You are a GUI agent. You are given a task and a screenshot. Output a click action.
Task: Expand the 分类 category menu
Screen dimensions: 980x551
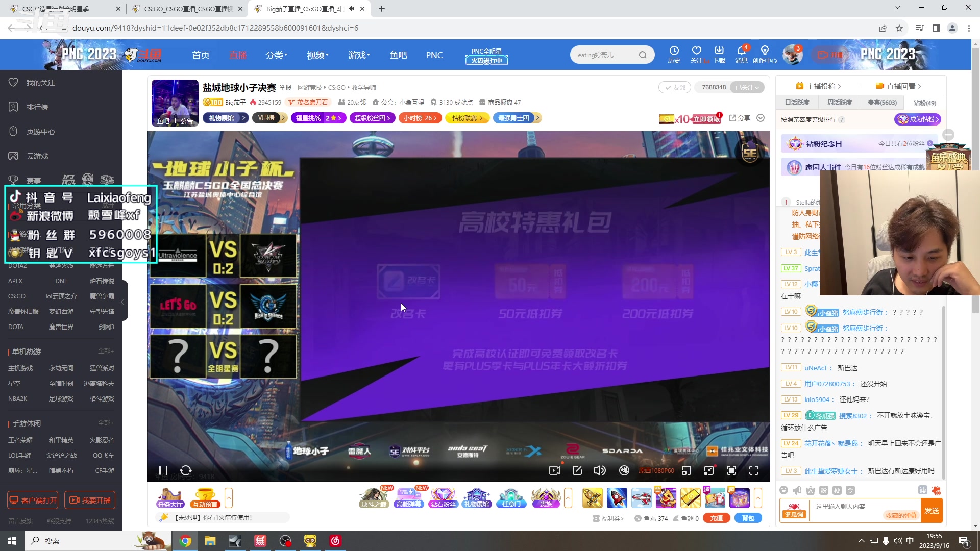(276, 55)
